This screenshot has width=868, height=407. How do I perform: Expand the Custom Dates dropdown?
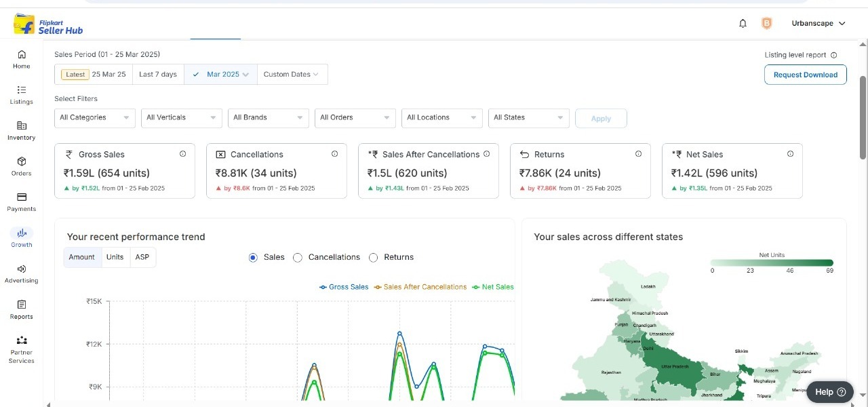point(292,75)
